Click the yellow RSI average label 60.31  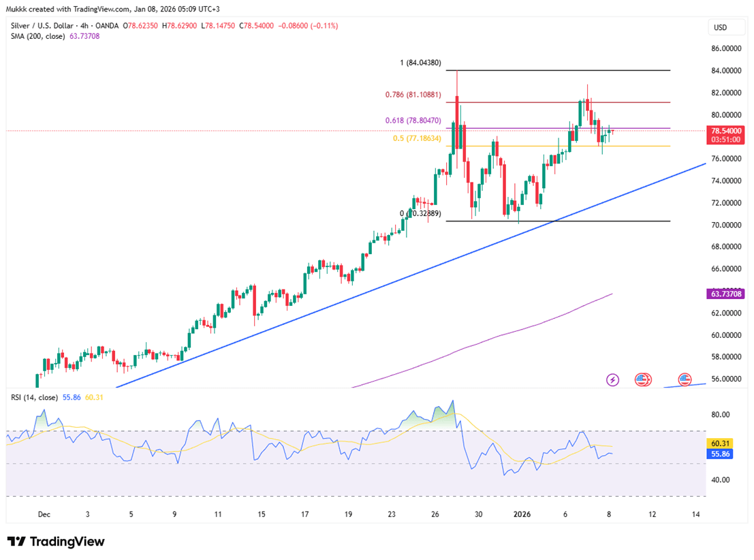coord(721,443)
